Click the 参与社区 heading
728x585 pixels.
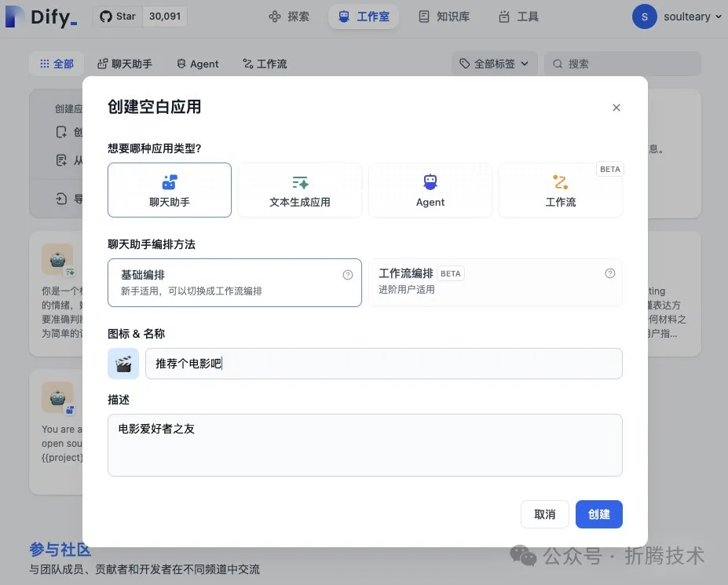pos(60,549)
